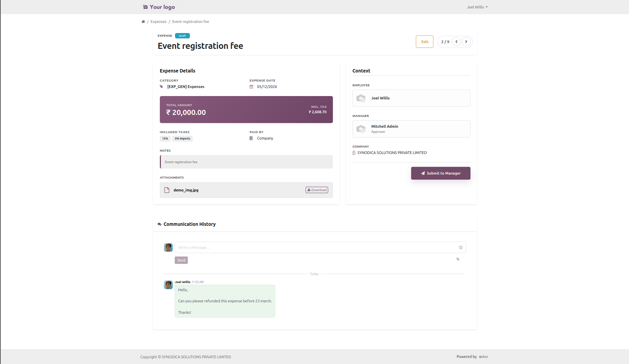Screen dimensions: 629x364
Task: Click Submit to Manager button
Action: (440, 173)
